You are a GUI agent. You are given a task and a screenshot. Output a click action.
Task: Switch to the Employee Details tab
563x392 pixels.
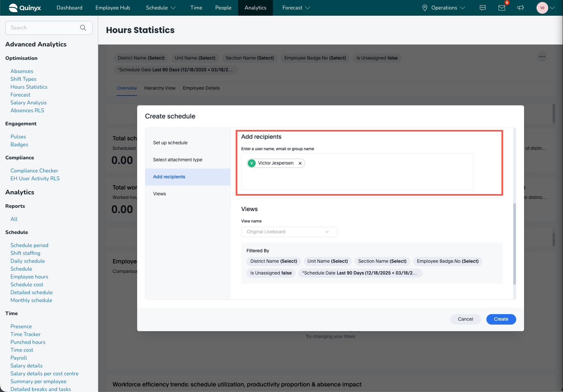point(201,88)
